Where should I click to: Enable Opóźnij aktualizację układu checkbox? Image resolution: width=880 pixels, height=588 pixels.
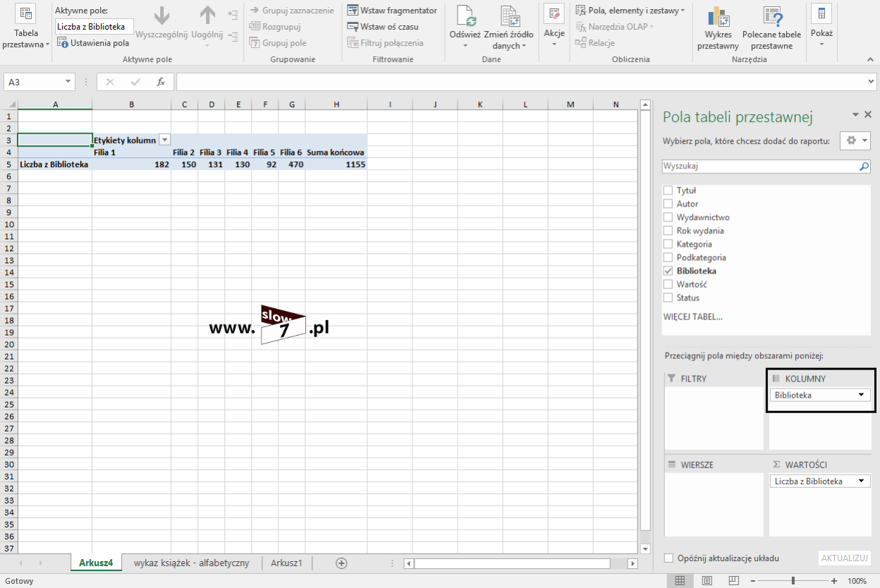668,558
